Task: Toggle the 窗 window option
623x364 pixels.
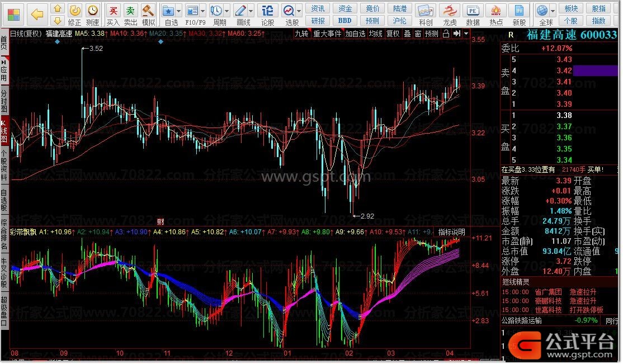Action: click(x=418, y=34)
